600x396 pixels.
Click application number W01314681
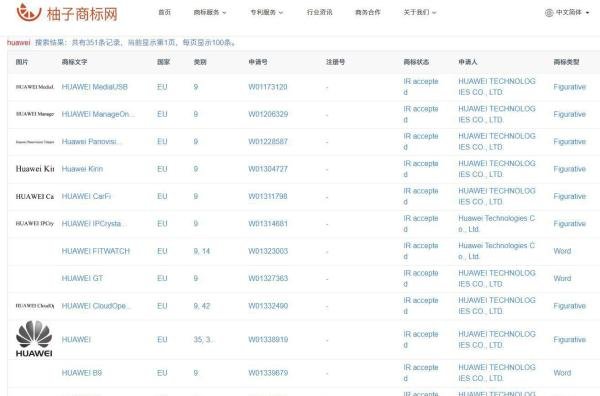[268, 223]
